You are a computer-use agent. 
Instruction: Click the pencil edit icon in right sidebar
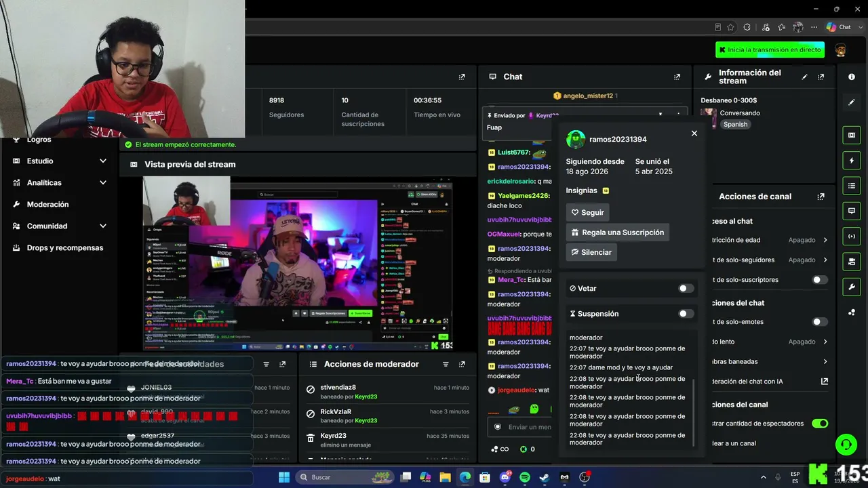[852, 102]
